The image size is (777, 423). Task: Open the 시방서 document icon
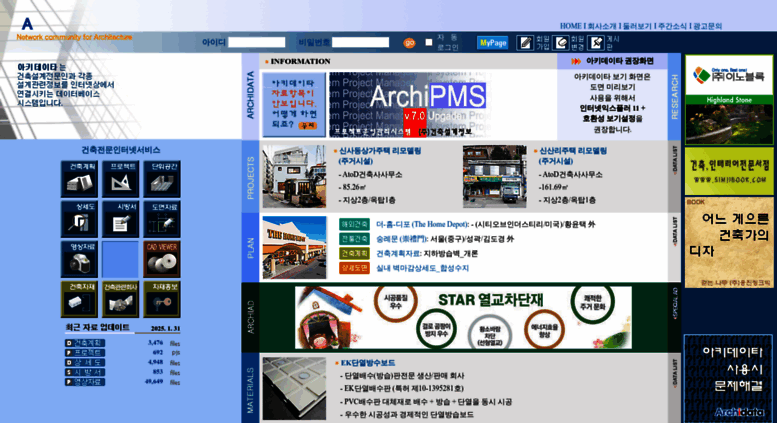[120, 219]
